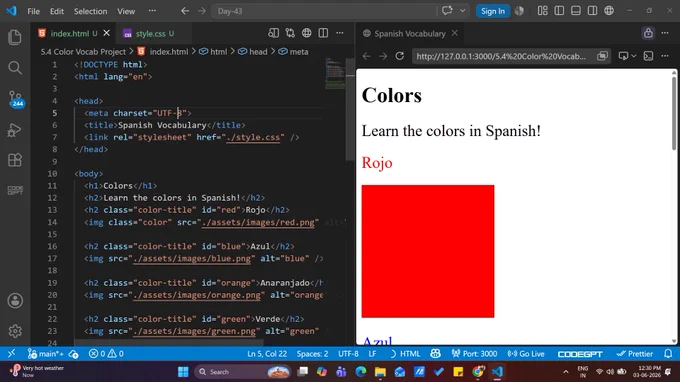The image size is (680, 382).
Task: Toggle the primary side bar
Action: click(559, 11)
